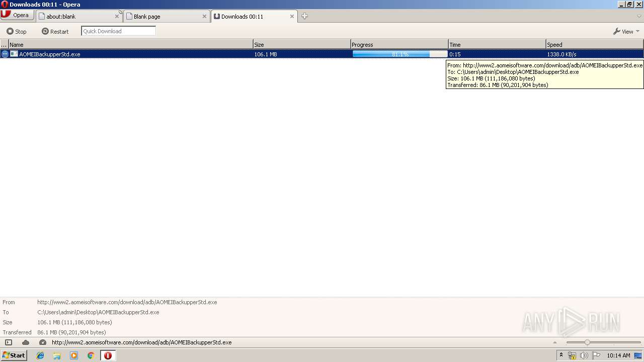Select AOMEIBackupperStd.exe download row

(322, 54)
